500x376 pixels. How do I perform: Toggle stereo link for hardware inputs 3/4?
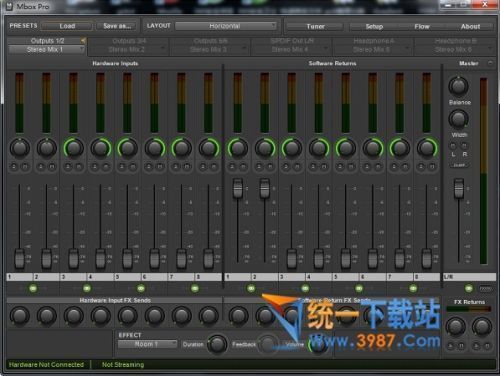pyautogui.click(x=87, y=288)
